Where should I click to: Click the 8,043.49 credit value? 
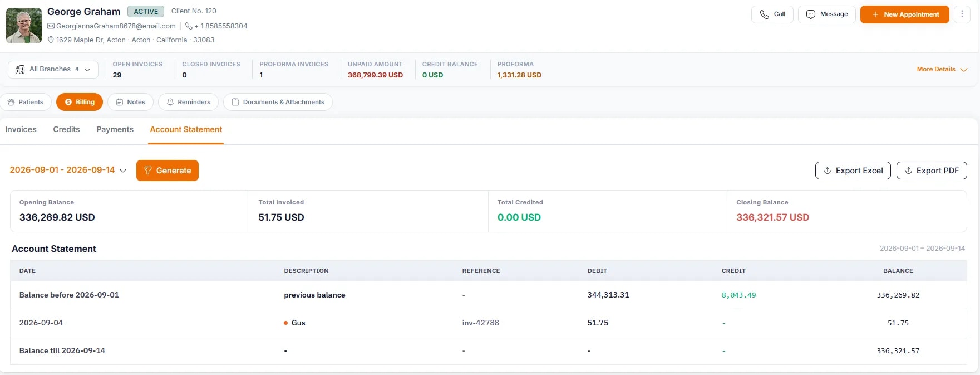click(x=739, y=295)
